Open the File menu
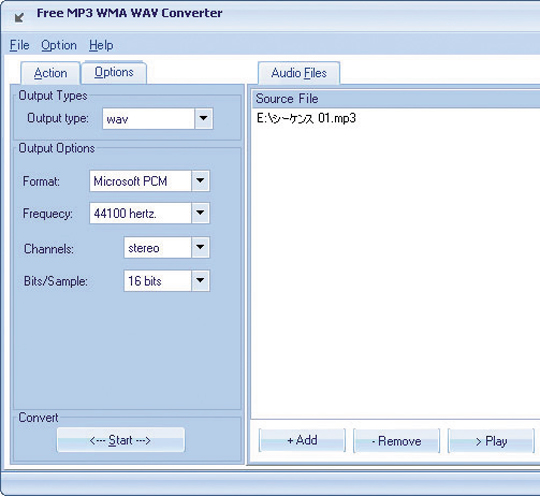The image size is (540, 496). (20, 45)
